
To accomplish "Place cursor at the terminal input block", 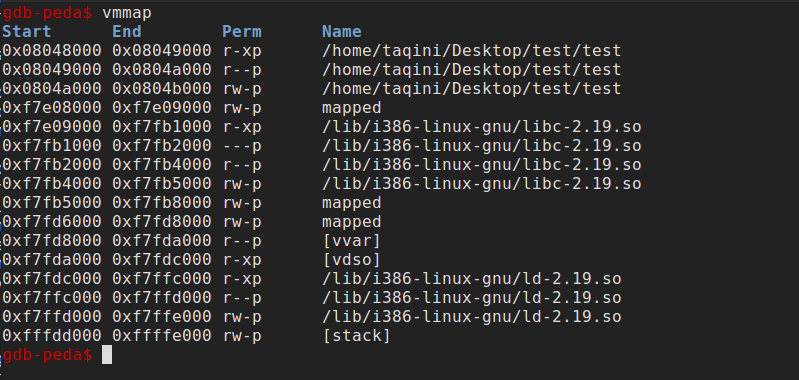I will (107, 355).
